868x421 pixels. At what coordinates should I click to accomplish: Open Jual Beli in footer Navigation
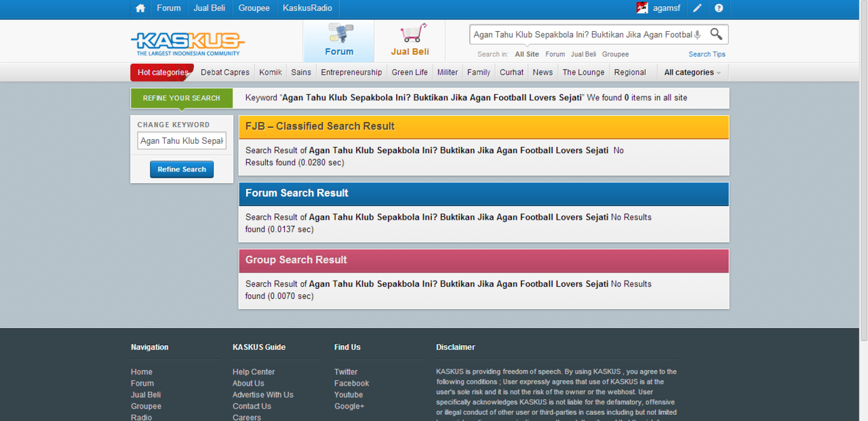click(x=146, y=395)
